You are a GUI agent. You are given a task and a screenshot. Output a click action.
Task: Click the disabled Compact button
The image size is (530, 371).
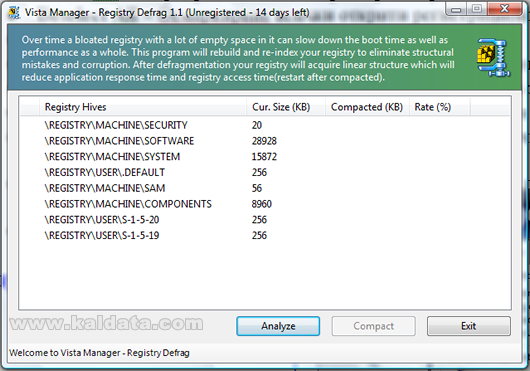[x=374, y=326]
